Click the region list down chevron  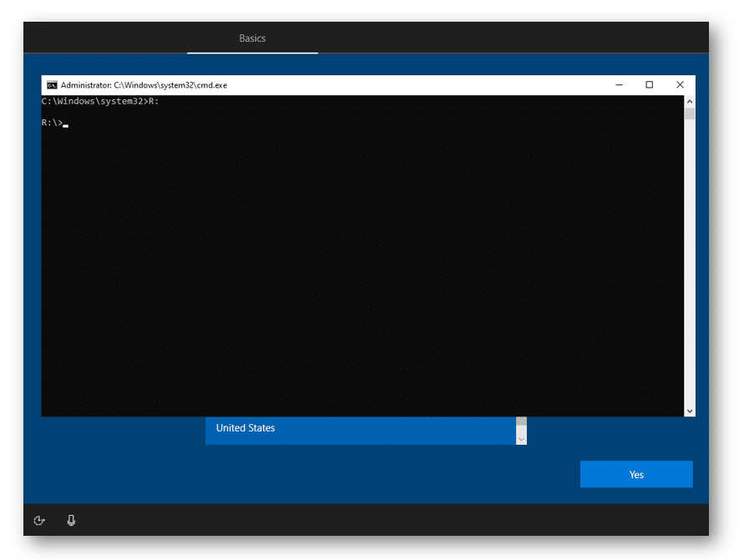coord(521,439)
